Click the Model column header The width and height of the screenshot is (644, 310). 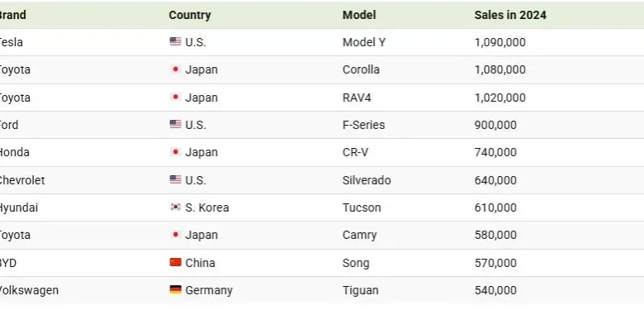tap(359, 15)
